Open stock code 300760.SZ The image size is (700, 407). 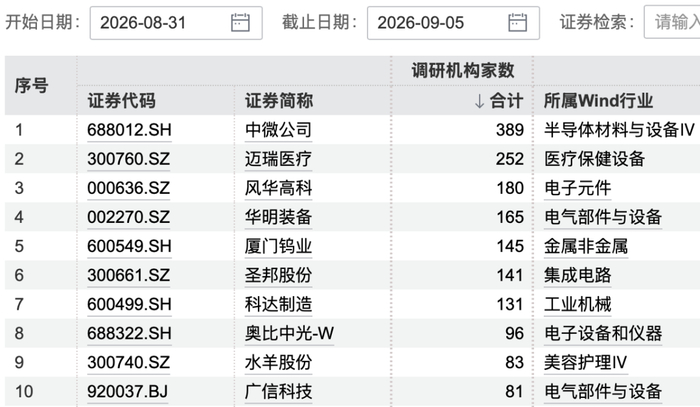[129, 159]
